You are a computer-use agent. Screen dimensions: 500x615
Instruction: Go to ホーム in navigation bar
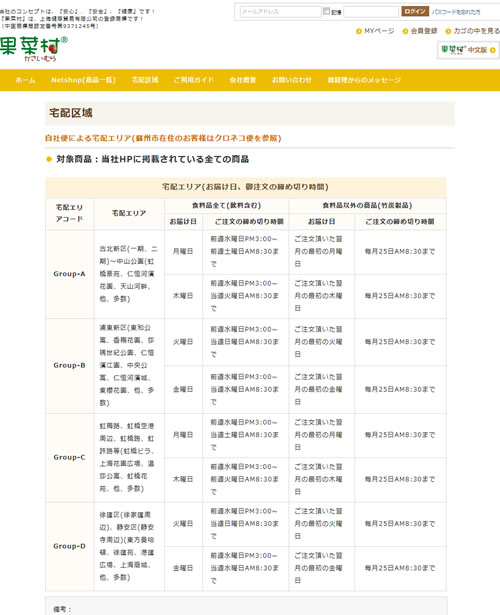pyautogui.click(x=25, y=80)
